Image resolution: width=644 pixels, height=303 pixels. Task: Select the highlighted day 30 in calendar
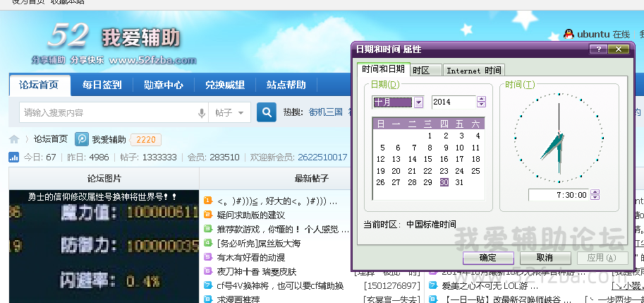point(444,182)
